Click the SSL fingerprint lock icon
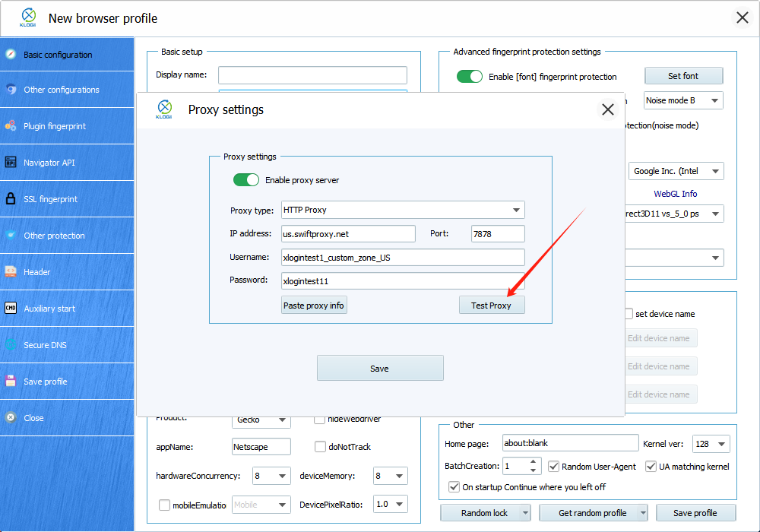This screenshot has width=760, height=532. (x=11, y=198)
